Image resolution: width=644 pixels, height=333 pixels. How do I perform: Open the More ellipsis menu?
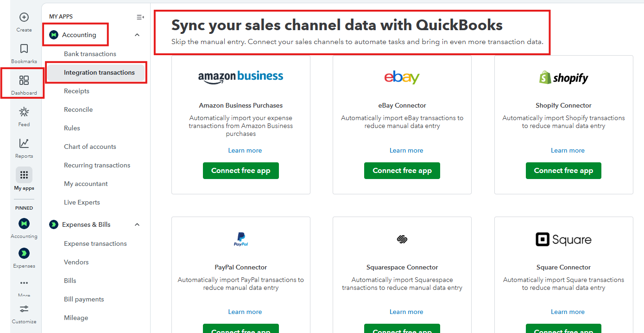24,283
